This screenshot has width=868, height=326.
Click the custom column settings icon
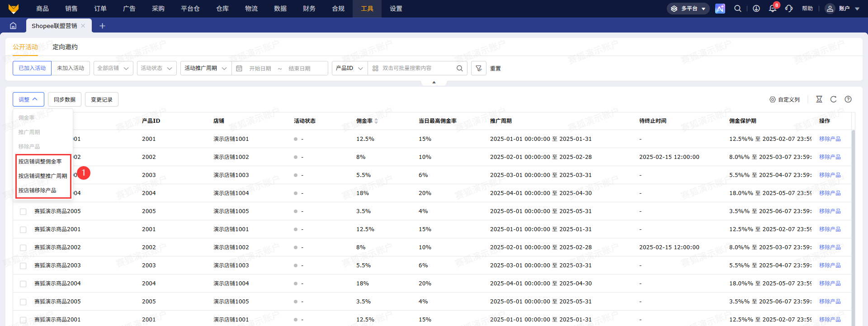773,99
